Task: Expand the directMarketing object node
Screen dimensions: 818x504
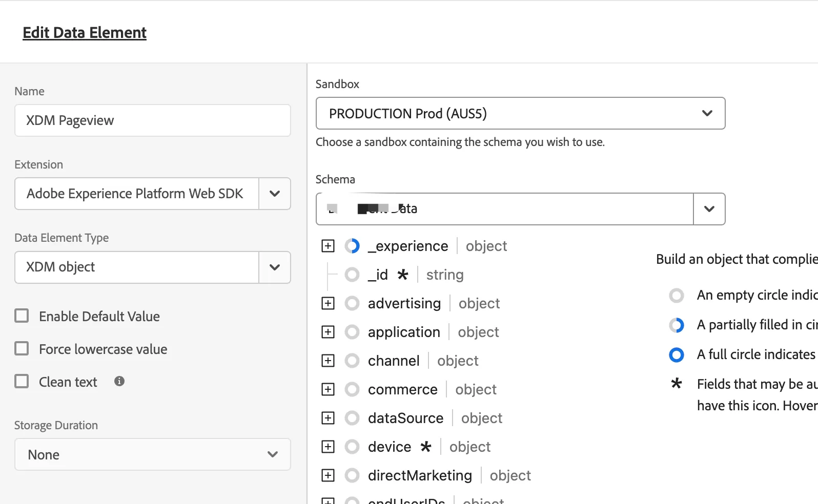Action: (328, 475)
